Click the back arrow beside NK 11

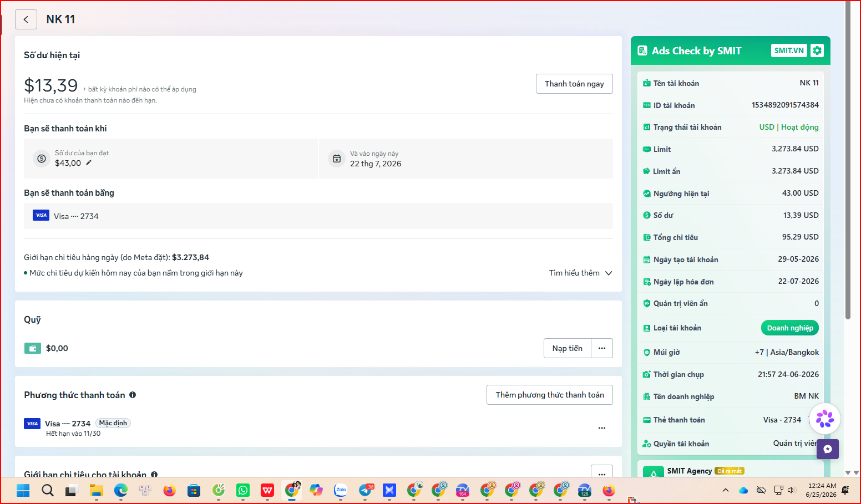coord(26,19)
